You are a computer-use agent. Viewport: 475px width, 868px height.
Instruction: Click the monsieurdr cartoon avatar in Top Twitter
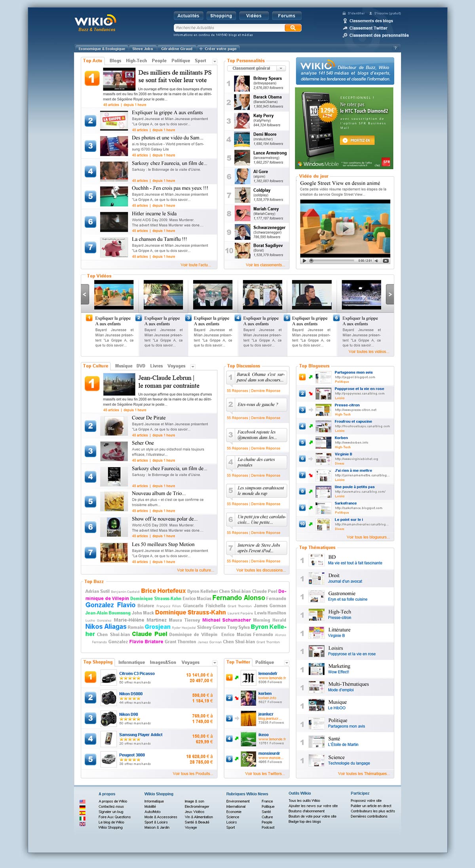[248, 759]
